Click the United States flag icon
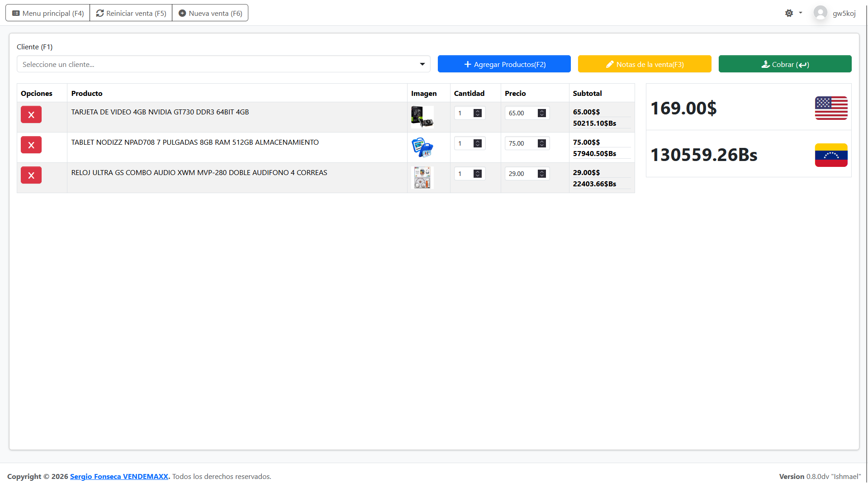The width and height of the screenshot is (868, 488). (x=831, y=108)
